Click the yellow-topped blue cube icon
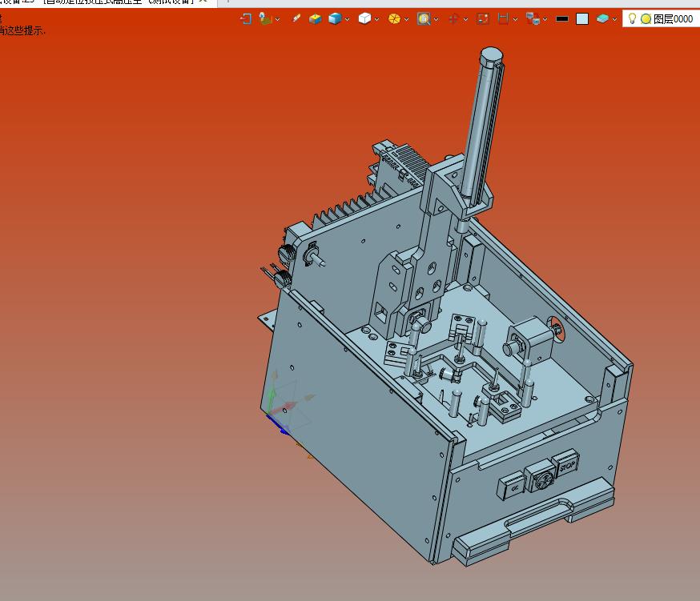 pyautogui.click(x=316, y=18)
